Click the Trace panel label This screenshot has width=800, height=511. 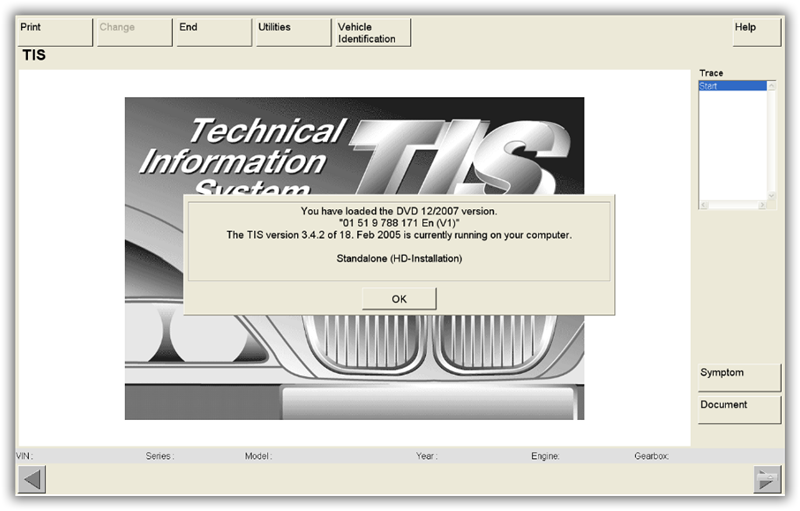tap(711, 73)
